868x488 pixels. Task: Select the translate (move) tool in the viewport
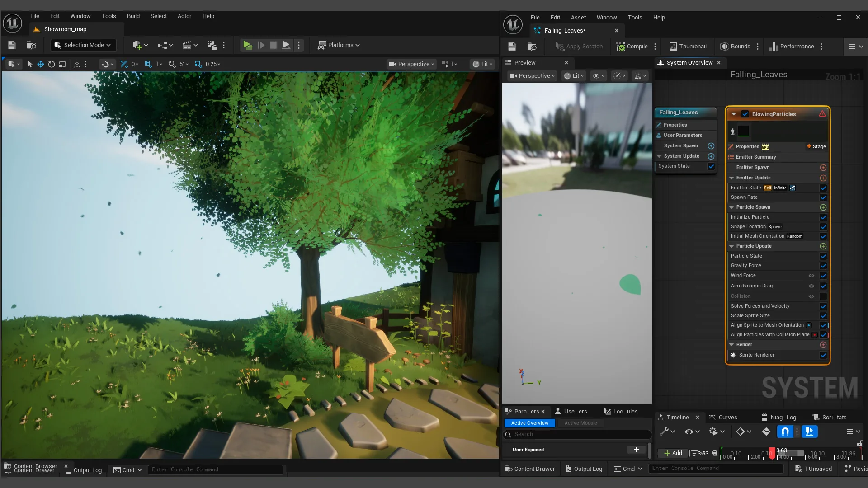tap(41, 64)
